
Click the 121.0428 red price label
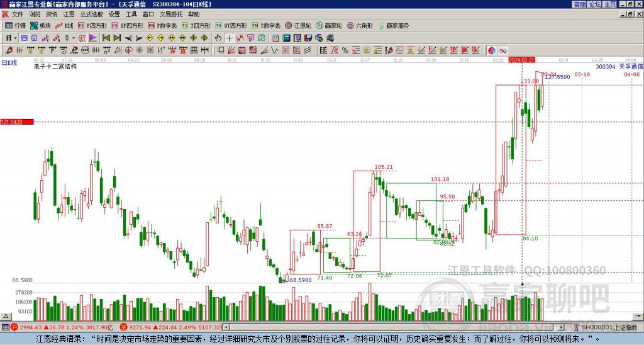pyautogui.click(x=17, y=122)
